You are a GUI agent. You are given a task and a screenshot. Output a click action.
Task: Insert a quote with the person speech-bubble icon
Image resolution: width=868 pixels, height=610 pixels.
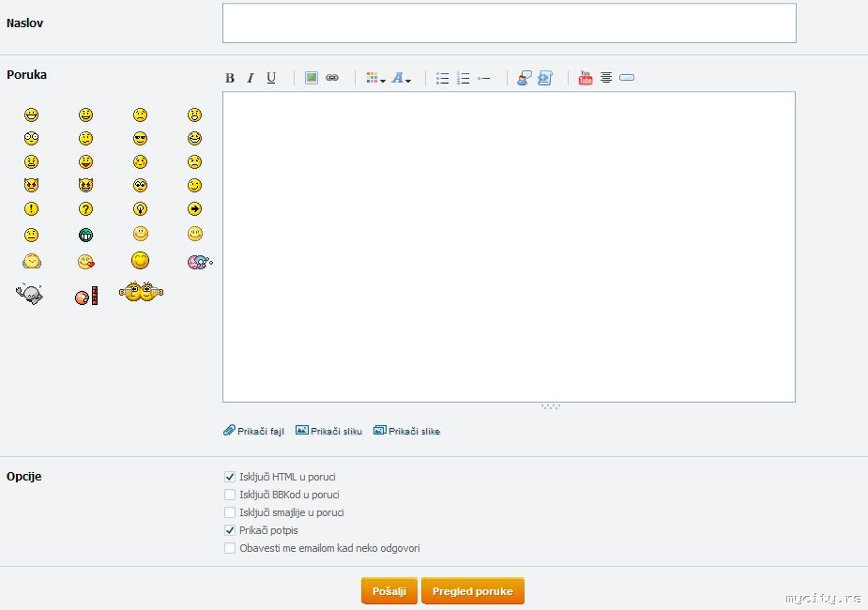[525, 78]
